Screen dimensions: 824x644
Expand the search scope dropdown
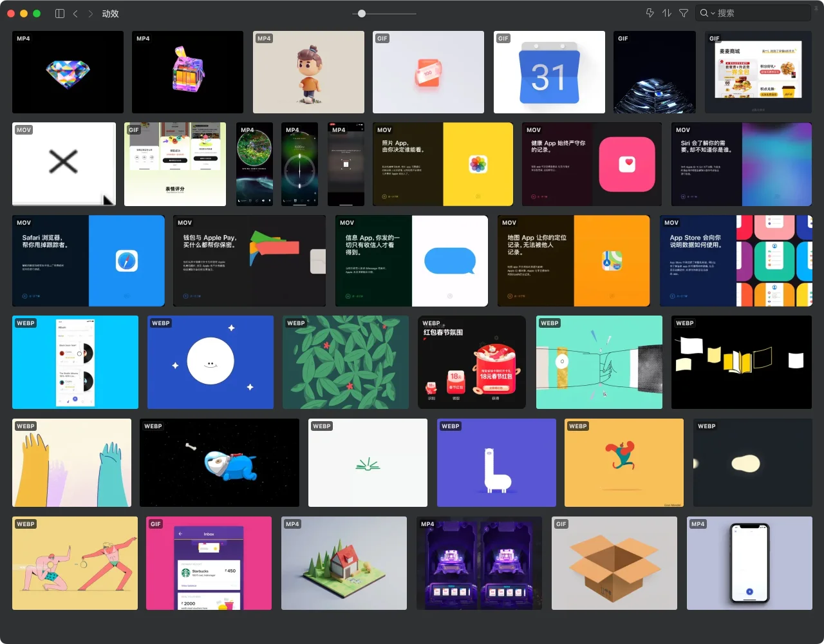click(707, 13)
